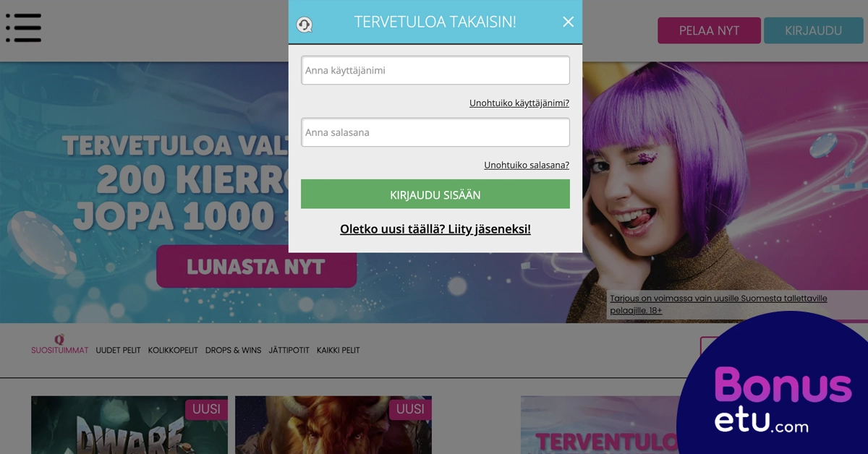Screen dimensions: 868x454
Task: Switch to the Kolikkopelit tab
Action: coord(173,350)
